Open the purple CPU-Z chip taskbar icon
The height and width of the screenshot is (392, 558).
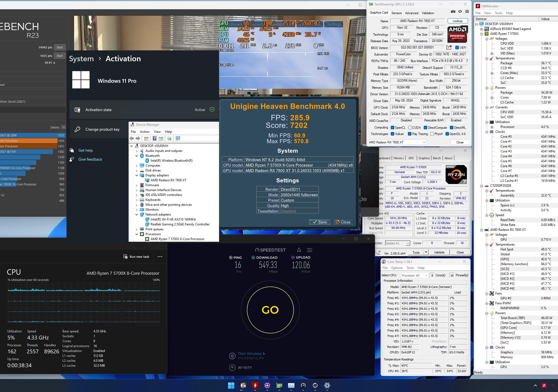click(x=267, y=385)
